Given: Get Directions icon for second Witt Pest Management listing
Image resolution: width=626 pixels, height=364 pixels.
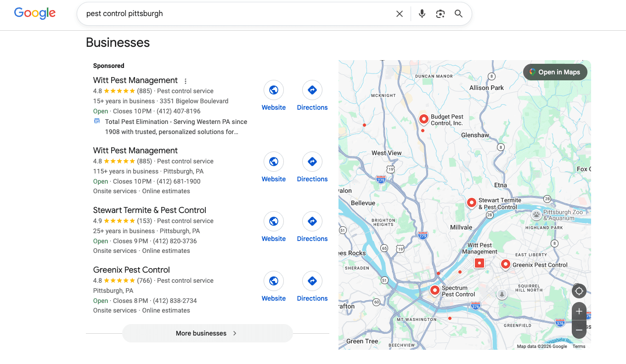Looking at the screenshot, I should click(x=312, y=162).
